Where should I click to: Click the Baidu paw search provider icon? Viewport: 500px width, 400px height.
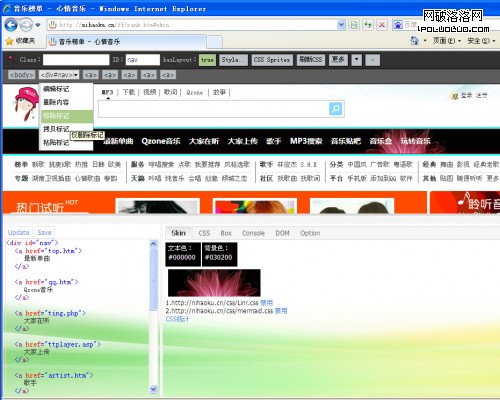[398, 25]
